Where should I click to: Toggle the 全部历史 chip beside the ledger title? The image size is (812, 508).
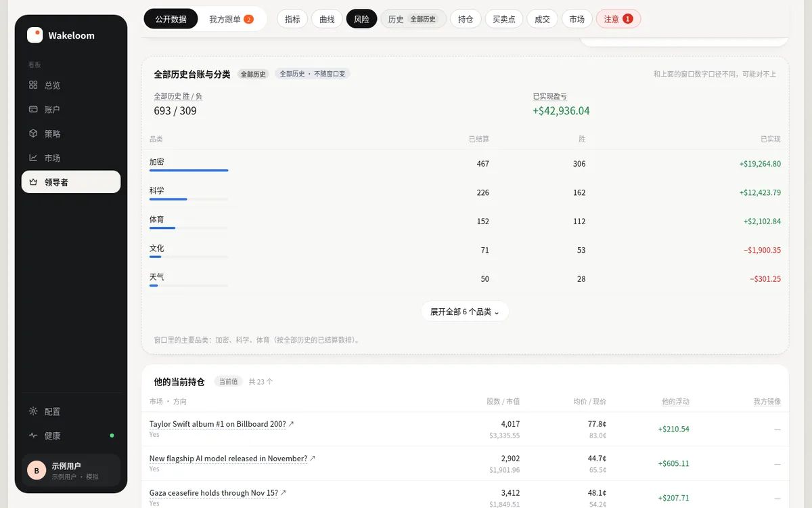click(x=254, y=74)
